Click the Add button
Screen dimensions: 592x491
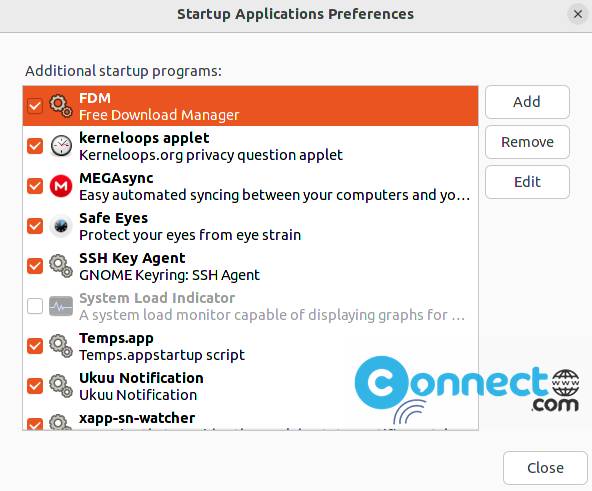(x=527, y=102)
